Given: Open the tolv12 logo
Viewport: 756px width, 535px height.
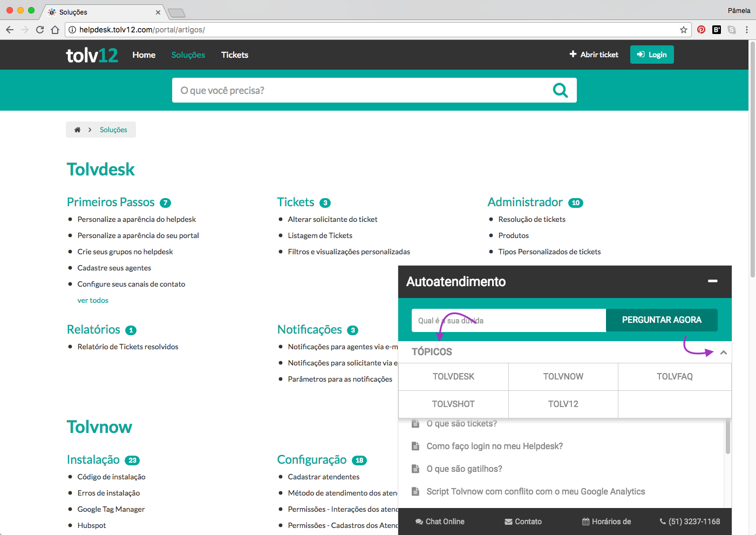Looking at the screenshot, I should (92, 55).
